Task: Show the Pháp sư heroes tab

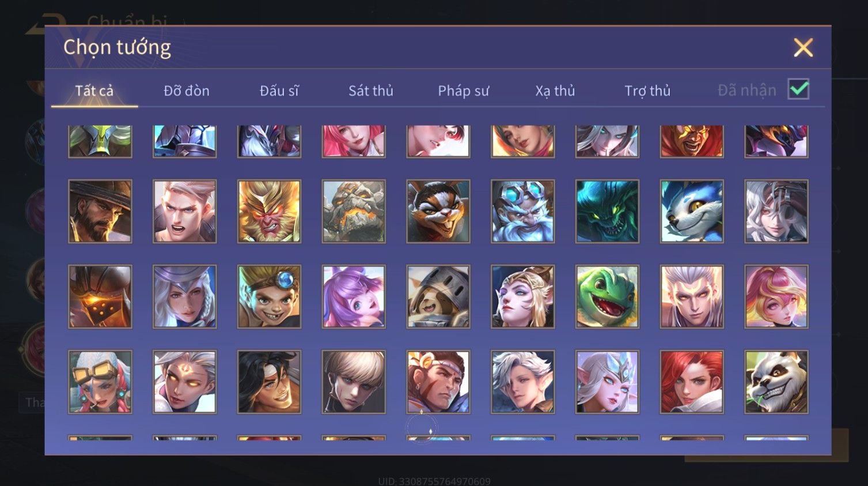Action: [x=463, y=91]
